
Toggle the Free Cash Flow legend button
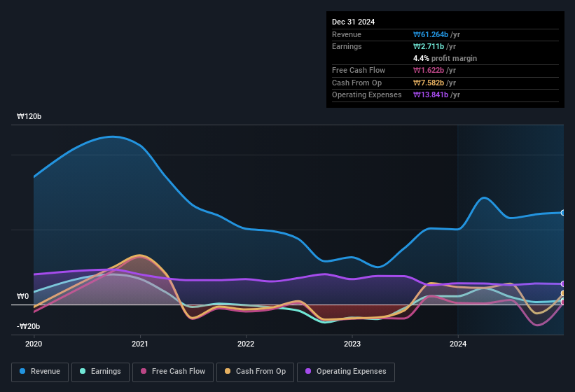(173, 372)
